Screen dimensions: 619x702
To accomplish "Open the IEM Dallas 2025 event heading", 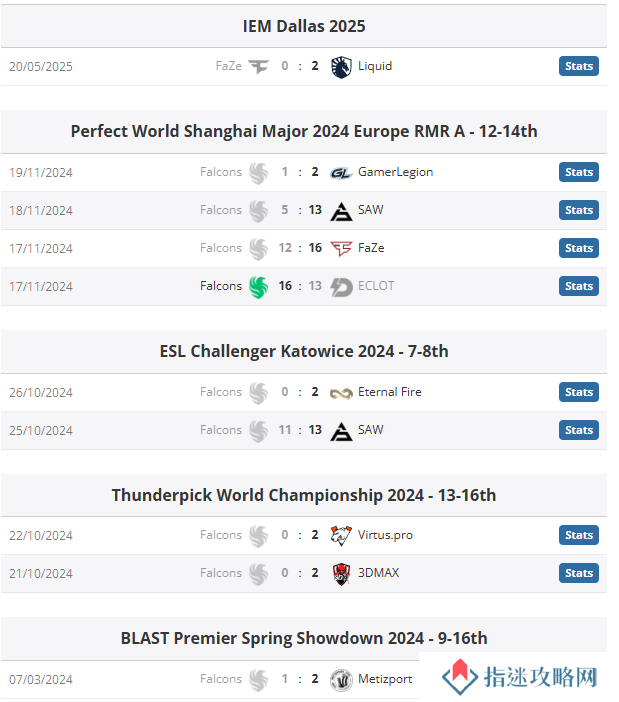I will point(304,26).
